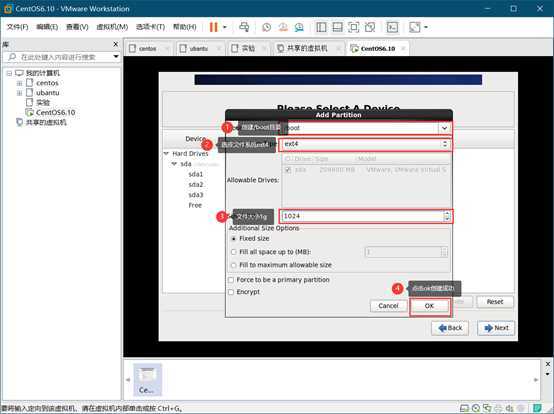Viewport: 554px width, 414px height.
Task: Open the 帮助(H) menu
Action: tap(184, 27)
